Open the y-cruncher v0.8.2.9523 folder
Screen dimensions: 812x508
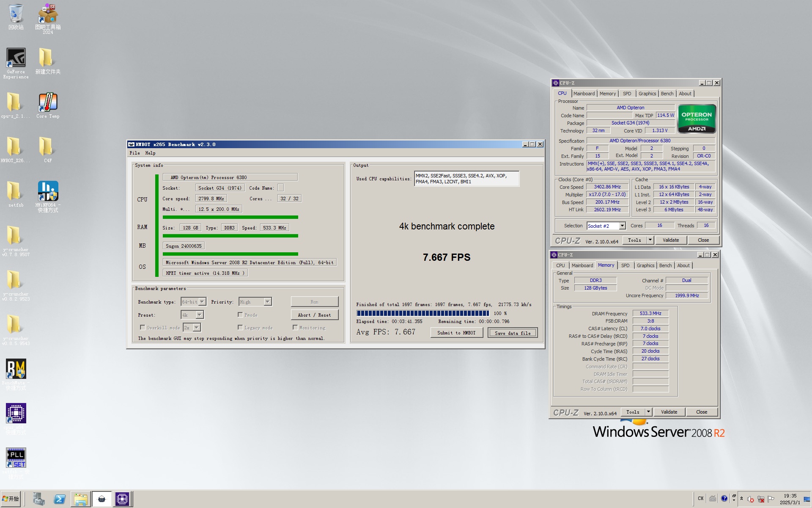16,285
